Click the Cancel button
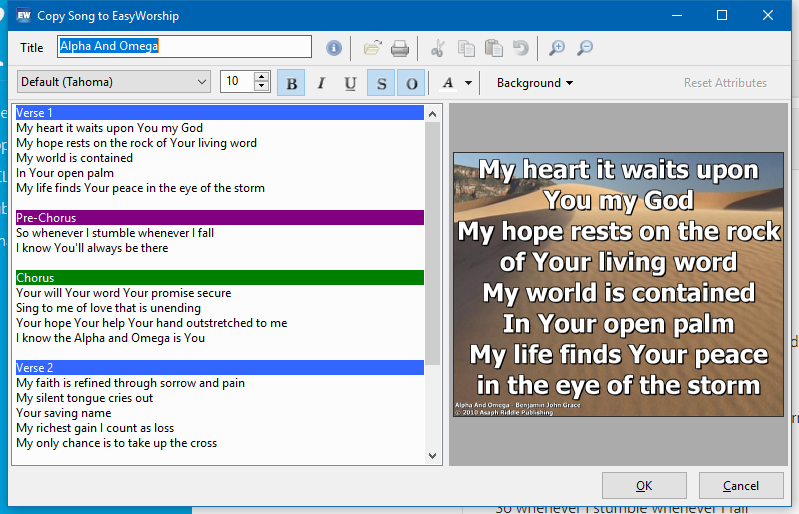The width and height of the screenshot is (799, 514). [x=741, y=485]
